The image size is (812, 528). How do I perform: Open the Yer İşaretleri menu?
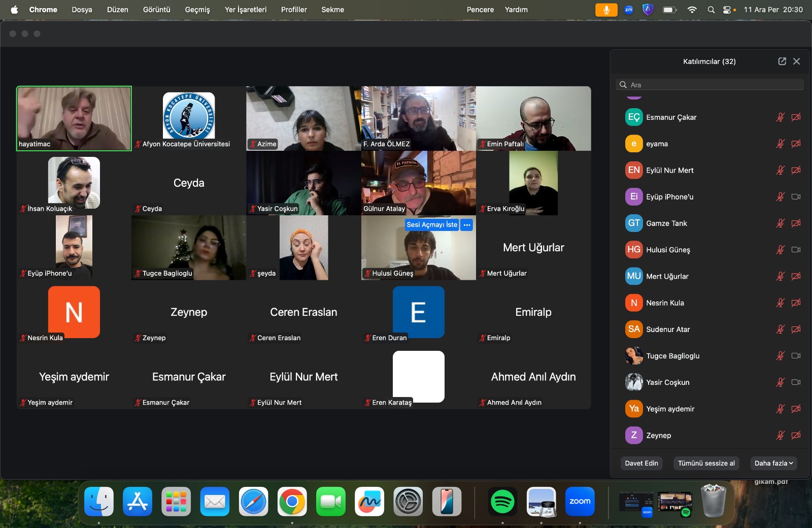pos(246,10)
